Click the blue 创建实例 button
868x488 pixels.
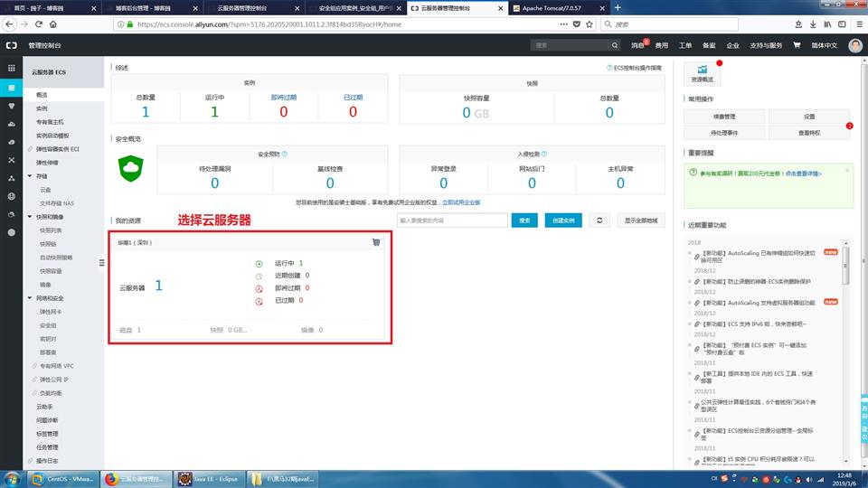click(563, 221)
